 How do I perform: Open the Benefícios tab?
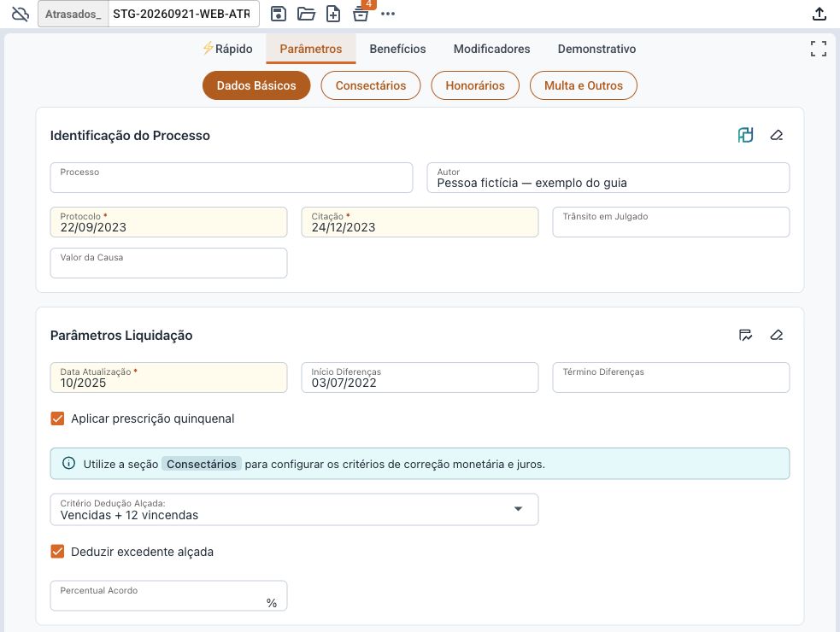[397, 49]
